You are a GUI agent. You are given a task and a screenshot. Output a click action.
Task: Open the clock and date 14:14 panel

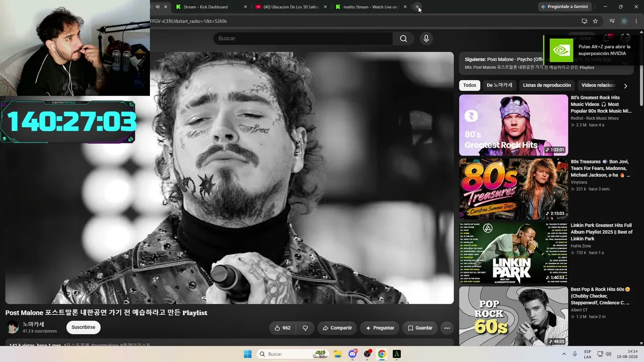pyautogui.click(x=628, y=354)
